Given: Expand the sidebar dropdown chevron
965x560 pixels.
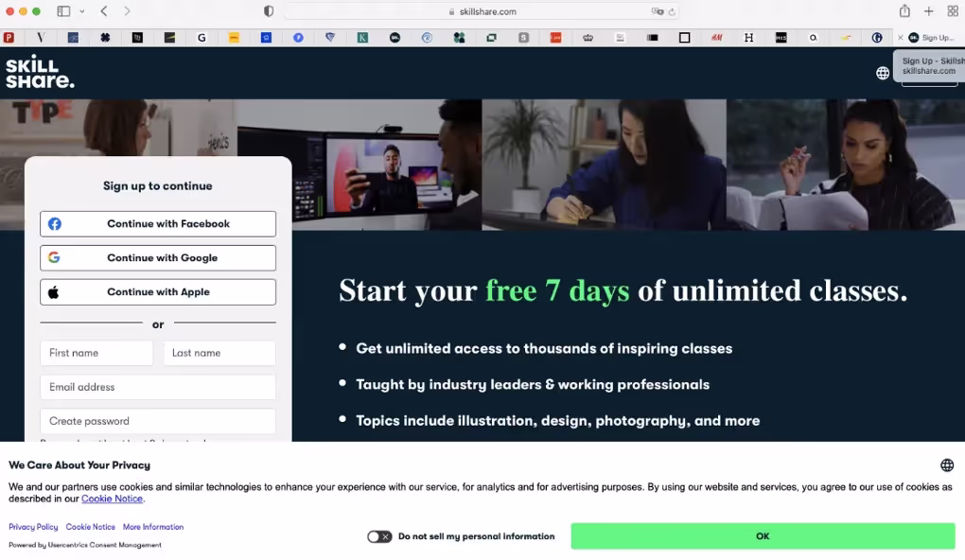Looking at the screenshot, I should 82,11.
